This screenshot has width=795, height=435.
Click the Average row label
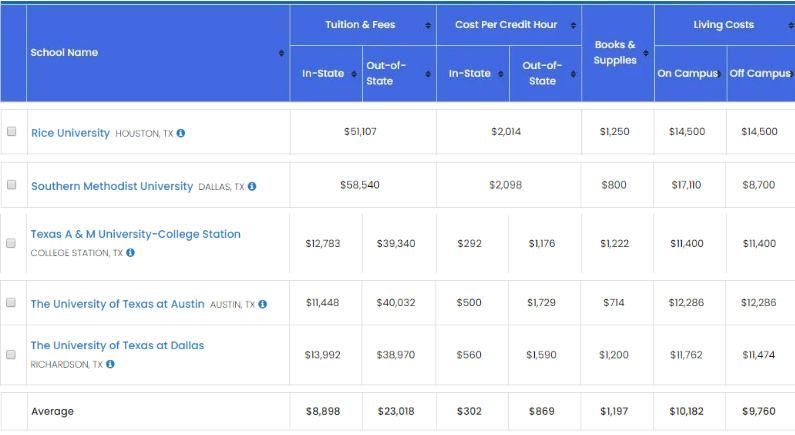52,412
